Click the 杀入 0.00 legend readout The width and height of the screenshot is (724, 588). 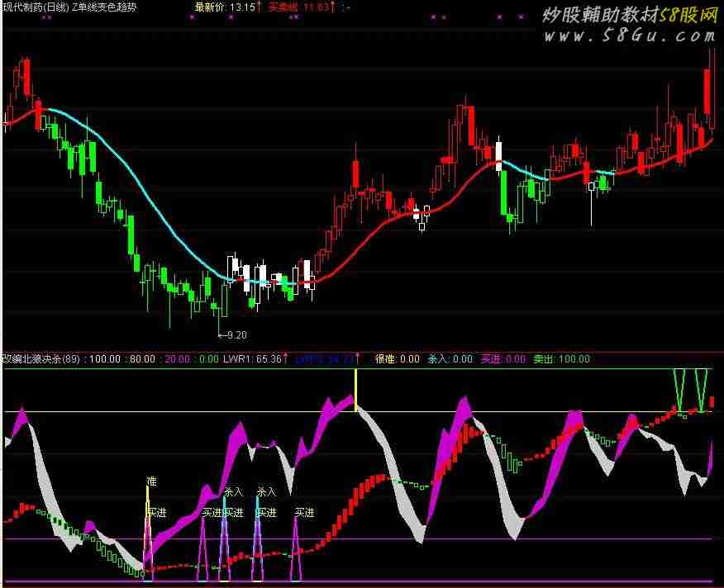(x=450, y=359)
